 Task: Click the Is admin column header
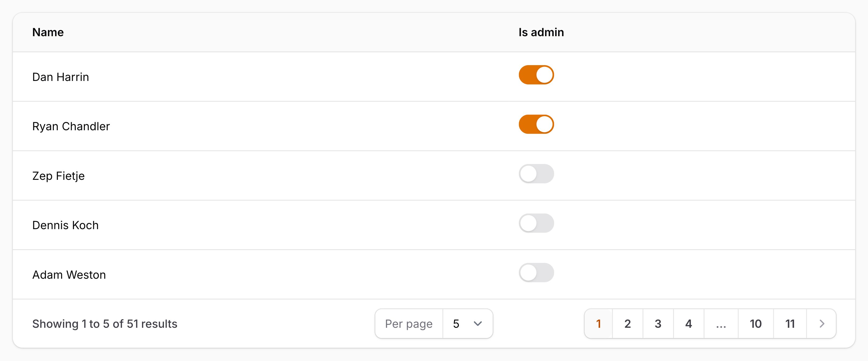[x=540, y=32]
